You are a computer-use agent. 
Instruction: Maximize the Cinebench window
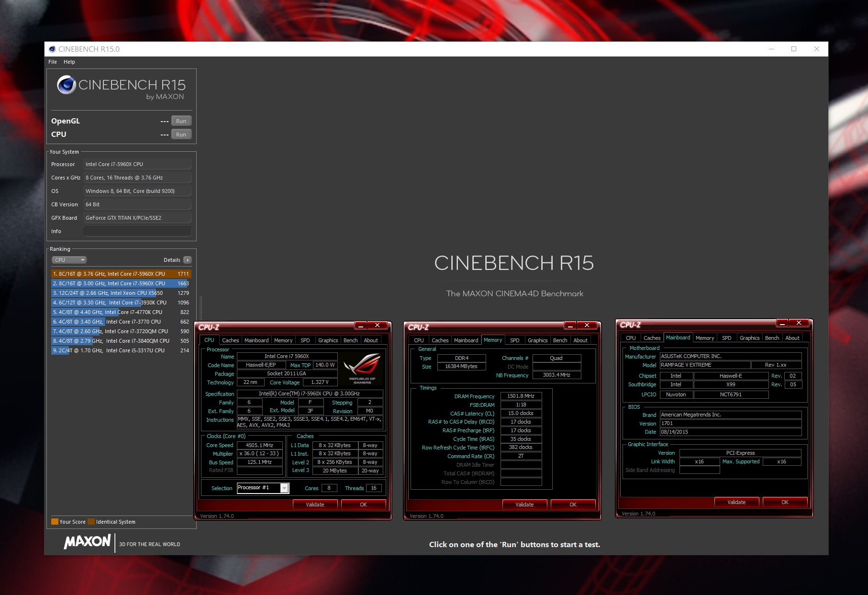(x=794, y=49)
